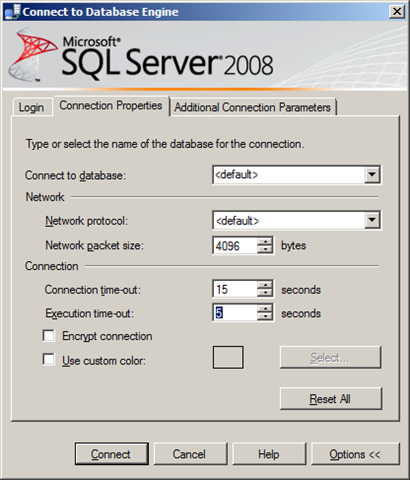Click the database server icon in title bar
410x480 pixels.
click(x=12, y=12)
